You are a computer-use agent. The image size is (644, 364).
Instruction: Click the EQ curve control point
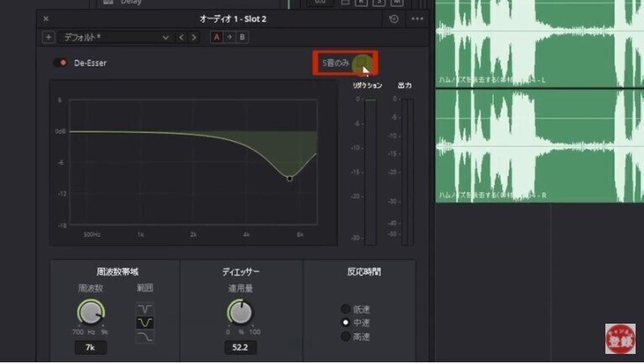[290, 178]
